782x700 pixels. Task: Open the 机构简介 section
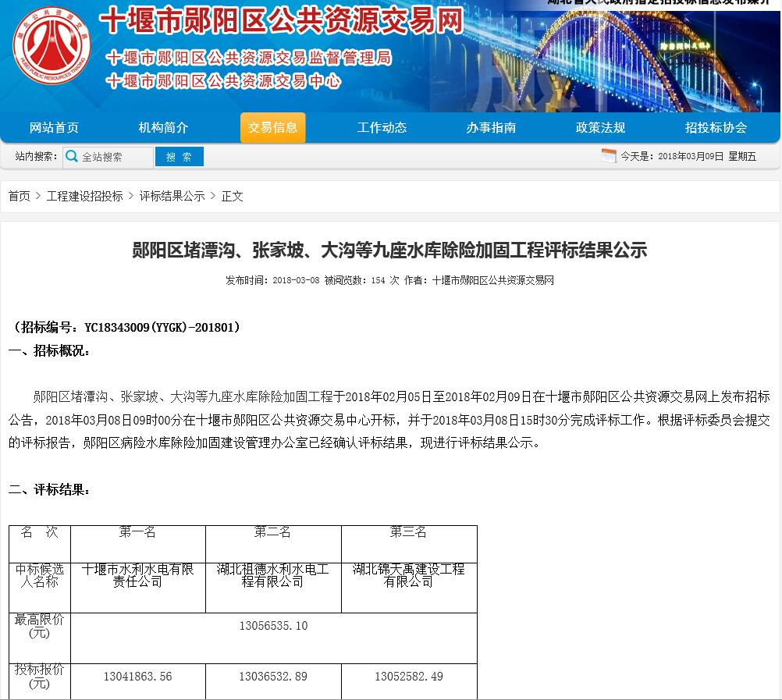click(163, 127)
